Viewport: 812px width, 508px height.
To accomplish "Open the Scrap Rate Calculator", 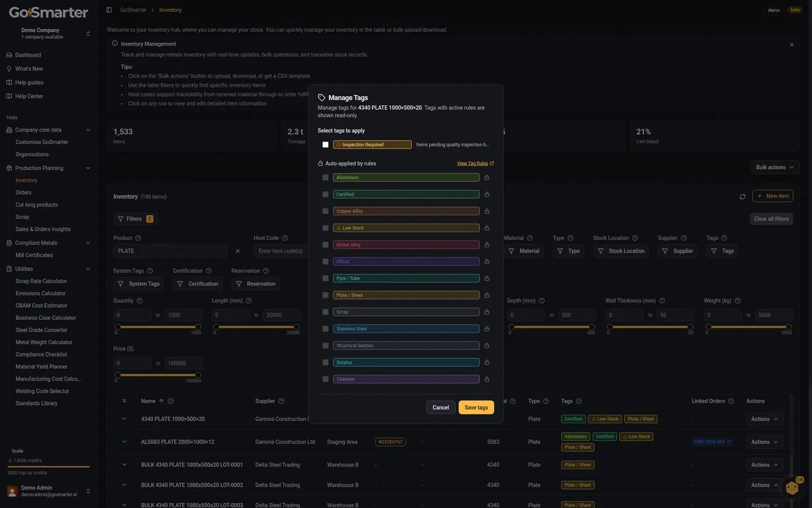I will tap(41, 281).
